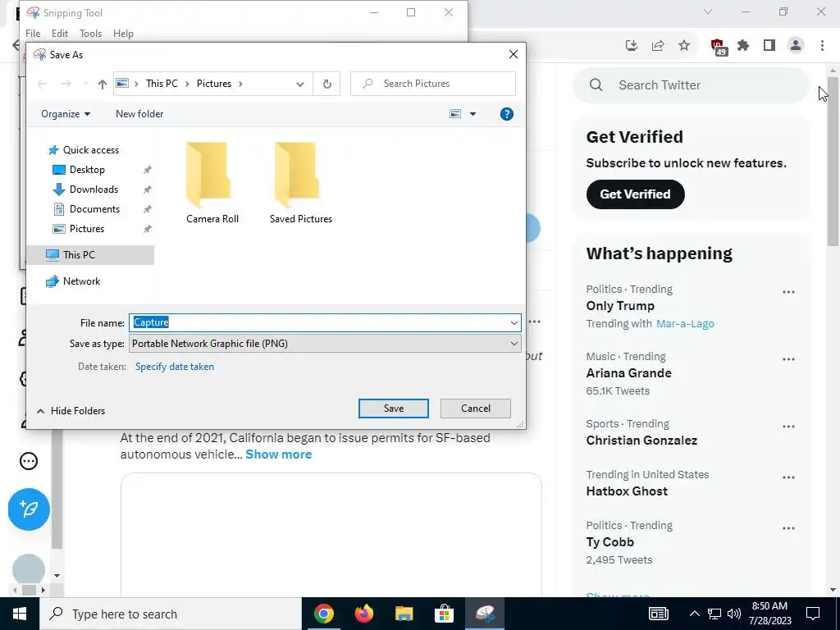The image size is (840, 630).
Task: Select the Camera Roll folder
Action: (212, 183)
